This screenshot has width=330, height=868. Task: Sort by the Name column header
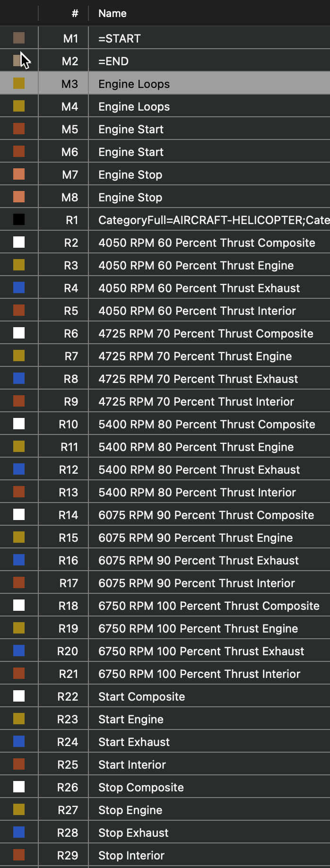(x=113, y=13)
